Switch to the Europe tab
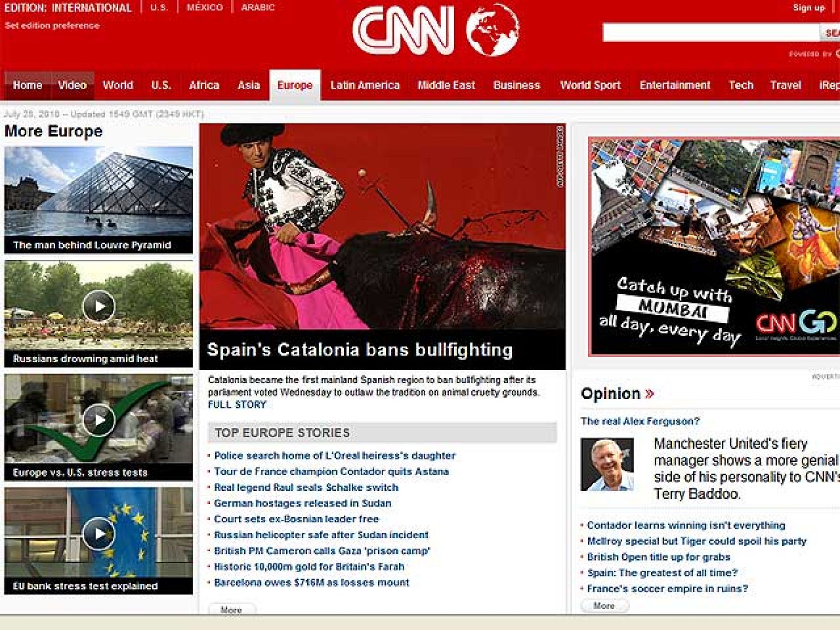 pyautogui.click(x=295, y=85)
